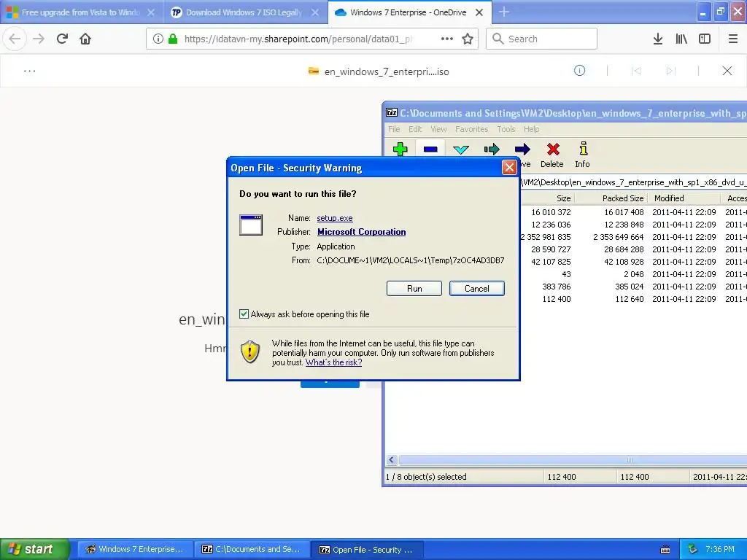Close the Download Windows 7 ISO tab
This screenshot has height=560, width=747.
(315, 12)
